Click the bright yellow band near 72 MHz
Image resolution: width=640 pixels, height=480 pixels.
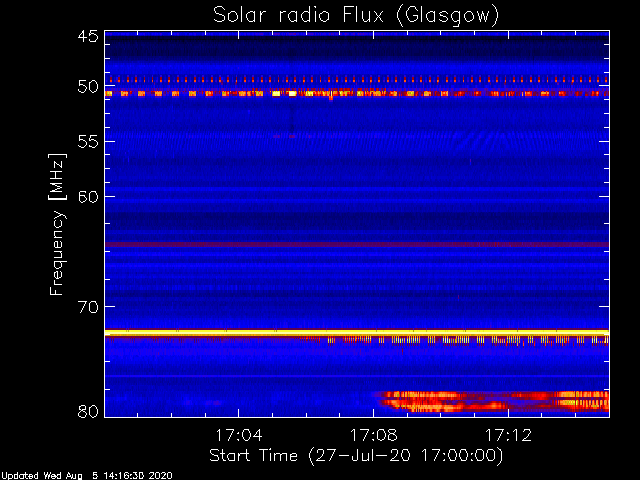coord(357,333)
